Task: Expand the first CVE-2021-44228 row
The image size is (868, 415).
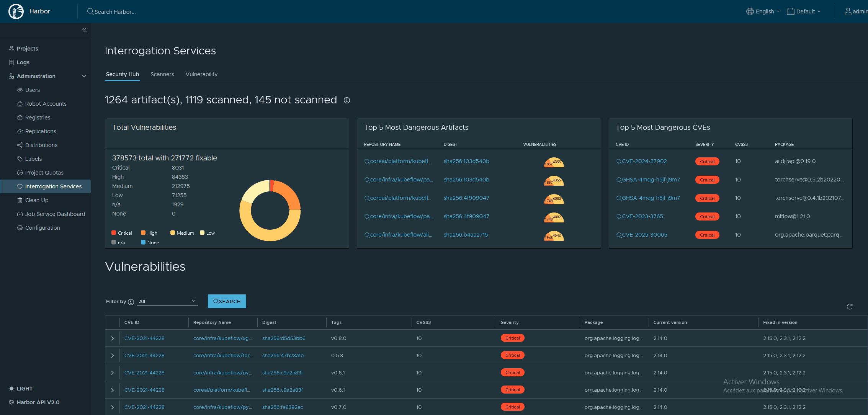Action: (x=113, y=338)
